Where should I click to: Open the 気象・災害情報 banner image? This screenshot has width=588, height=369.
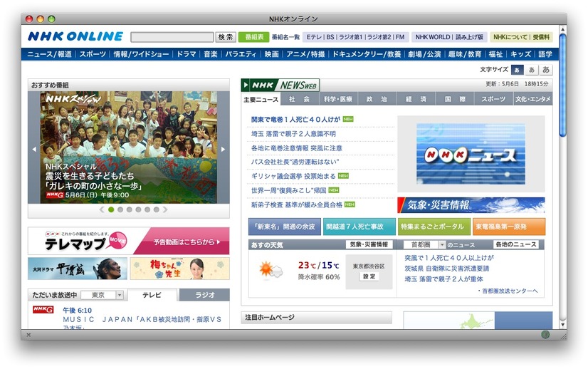point(471,205)
